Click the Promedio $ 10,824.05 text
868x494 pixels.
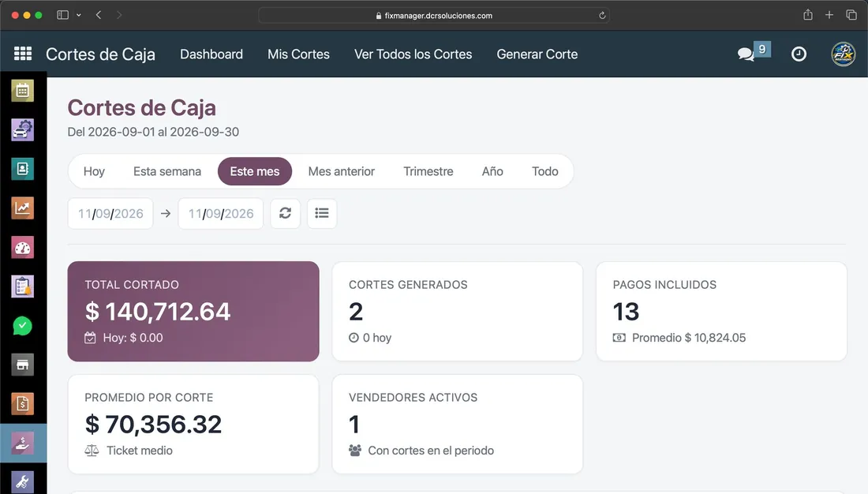[x=689, y=338]
